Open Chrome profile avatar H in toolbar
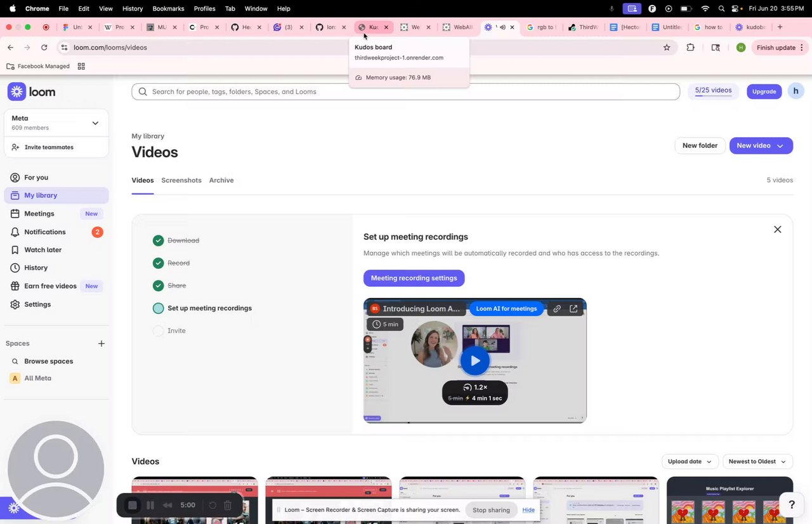Image resolution: width=812 pixels, height=524 pixels. pyautogui.click(x=741, y=48)
